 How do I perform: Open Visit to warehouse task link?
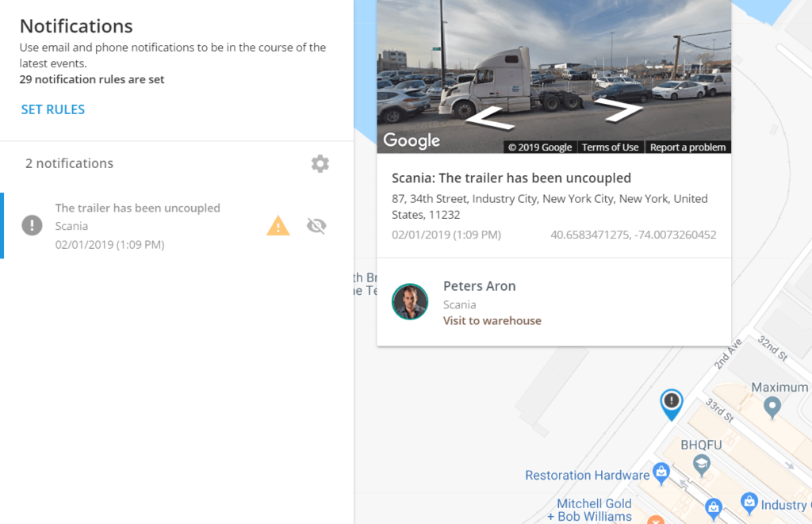492,320
